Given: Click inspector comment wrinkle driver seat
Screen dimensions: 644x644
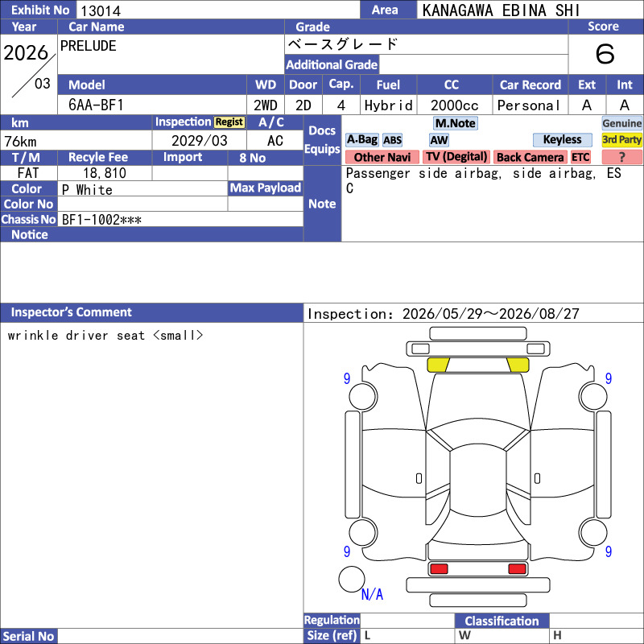Looking at the screenshot, I should [105, 336].
